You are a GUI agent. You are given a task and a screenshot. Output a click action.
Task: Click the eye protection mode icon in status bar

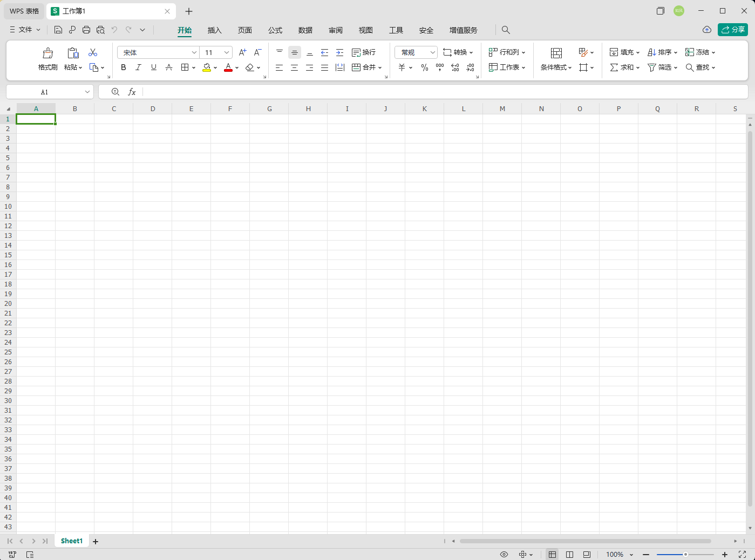504,555
